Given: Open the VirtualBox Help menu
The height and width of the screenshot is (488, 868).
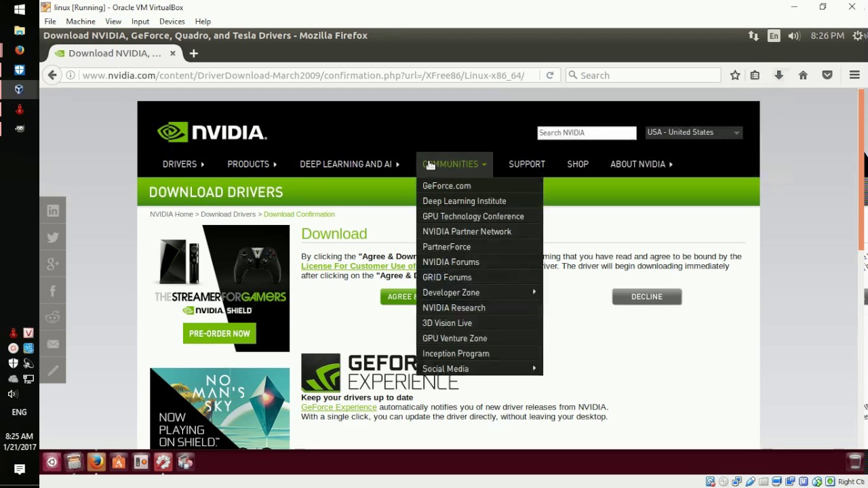Looking at the screenshot, I should click(203, 22).
